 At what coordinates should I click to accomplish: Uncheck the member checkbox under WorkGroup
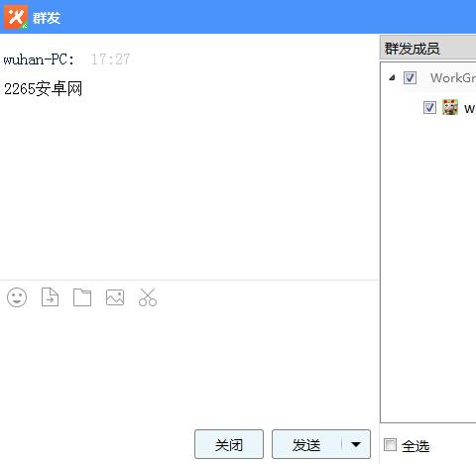click(429, 108)
